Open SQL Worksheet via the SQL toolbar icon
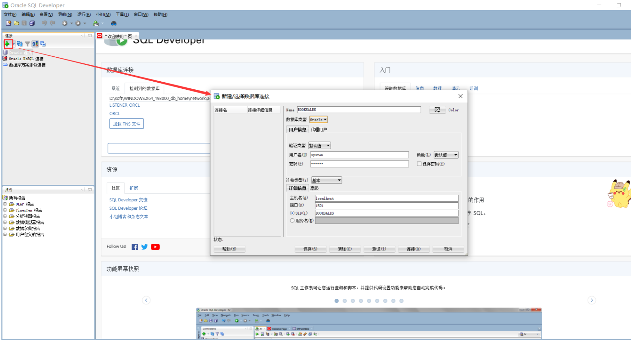The image size is (644, 347). click(96, 23)
